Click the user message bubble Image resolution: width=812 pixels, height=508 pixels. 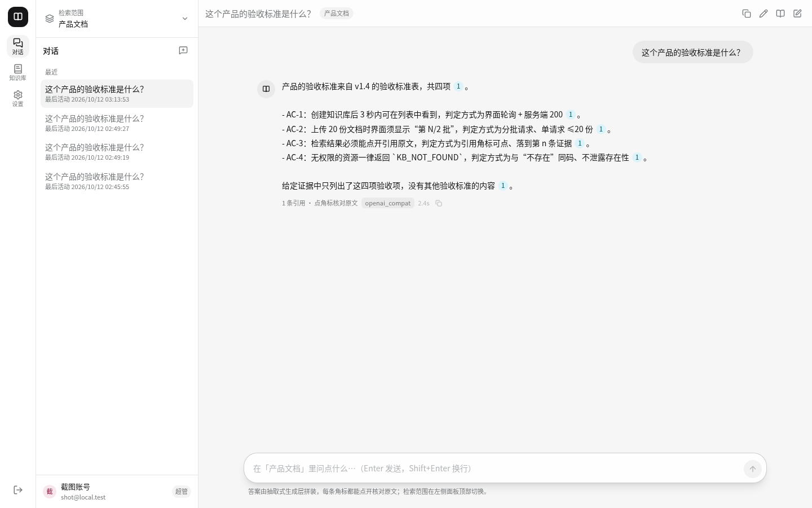(693, 52)
